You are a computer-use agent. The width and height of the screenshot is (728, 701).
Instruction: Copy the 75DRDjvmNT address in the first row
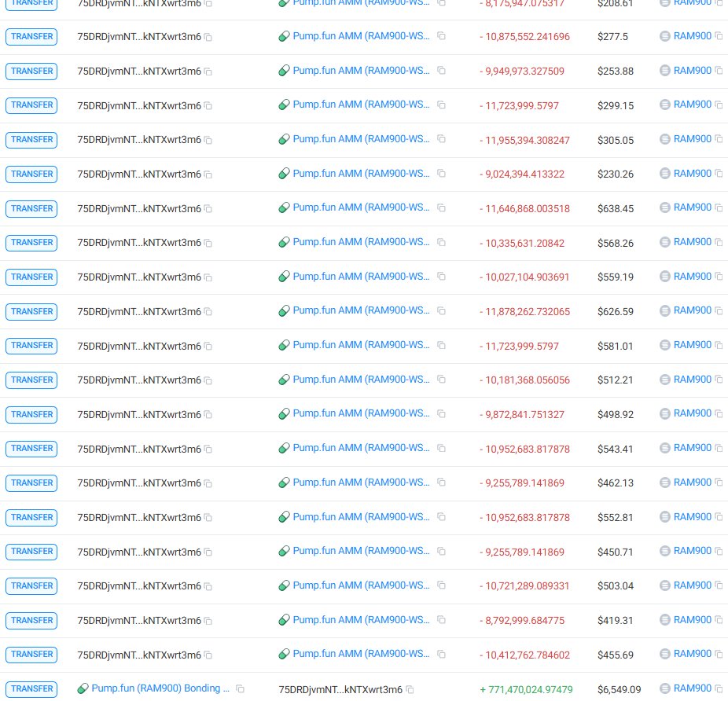tap(208, 3)
